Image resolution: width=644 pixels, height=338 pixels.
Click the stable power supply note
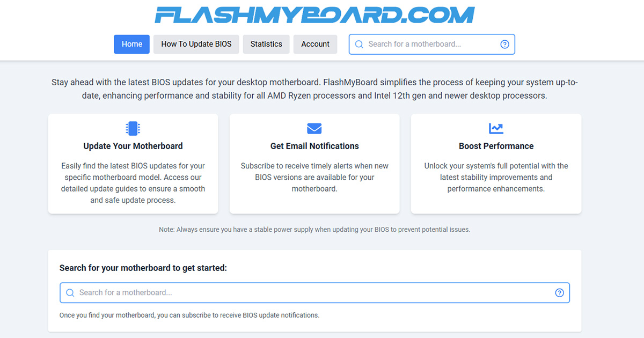(314, 230)
